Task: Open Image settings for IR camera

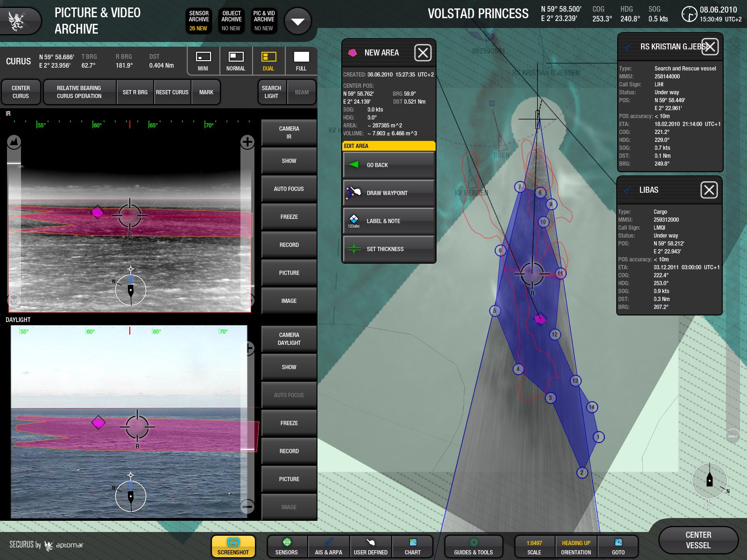Action: coord(289,301)
